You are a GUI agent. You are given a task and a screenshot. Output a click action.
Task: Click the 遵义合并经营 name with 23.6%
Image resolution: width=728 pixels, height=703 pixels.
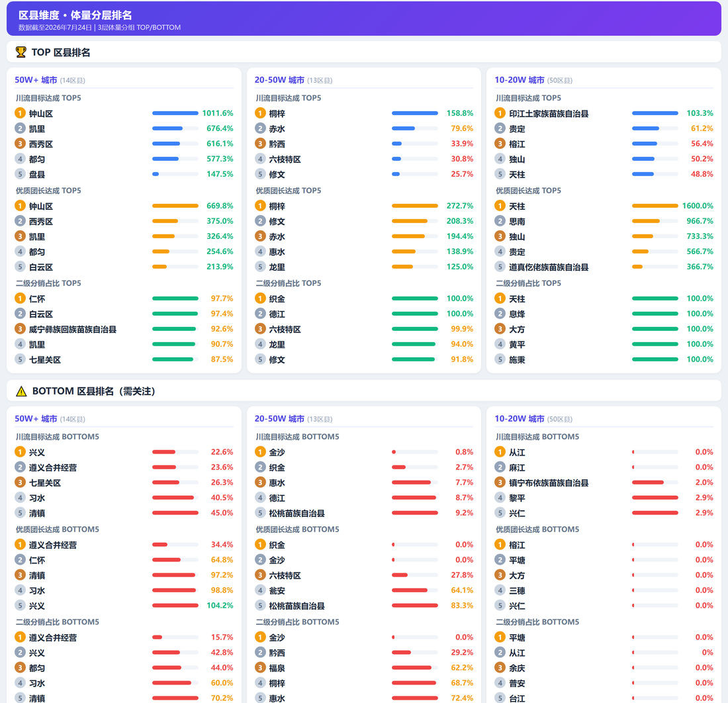(x=53, y=467)
